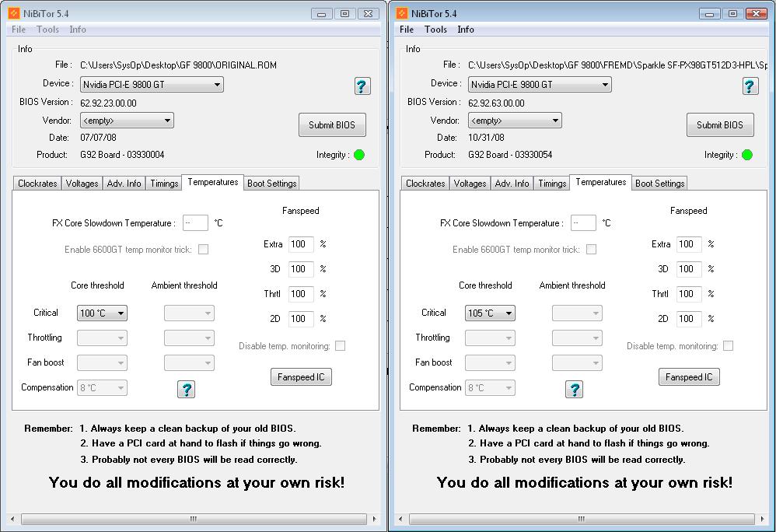Click Extra fanspeed field in left window
776x532 pixels.
(301, 244)
